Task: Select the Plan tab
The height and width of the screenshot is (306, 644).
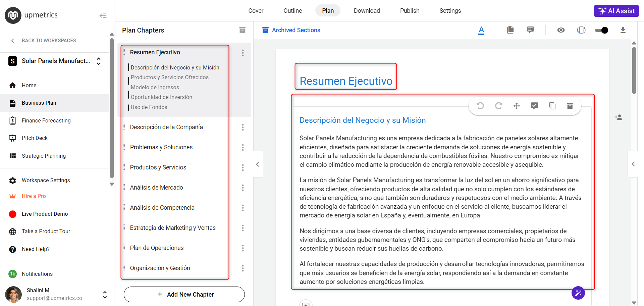Action: 328,11
